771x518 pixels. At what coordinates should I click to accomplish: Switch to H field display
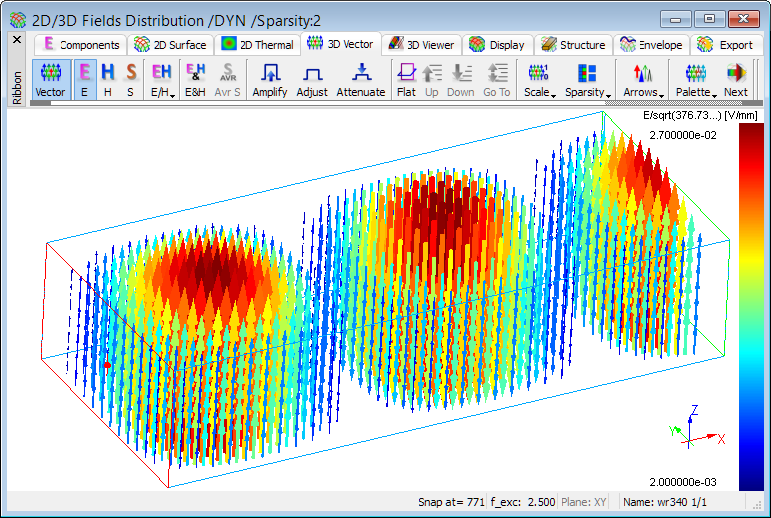[x=107, y=79]
